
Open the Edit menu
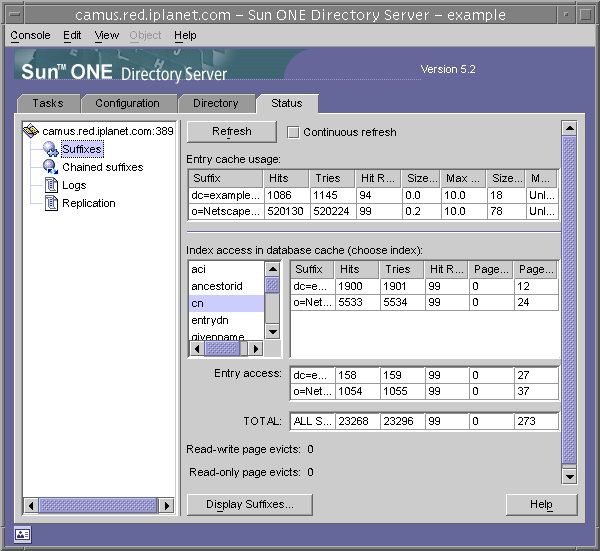click(72, 35)
